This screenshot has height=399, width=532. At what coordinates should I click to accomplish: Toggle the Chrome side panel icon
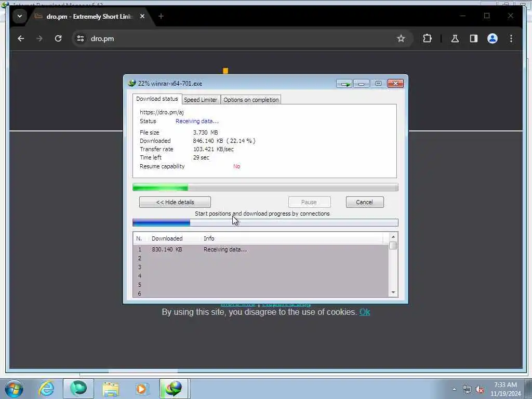click(474, 38)
